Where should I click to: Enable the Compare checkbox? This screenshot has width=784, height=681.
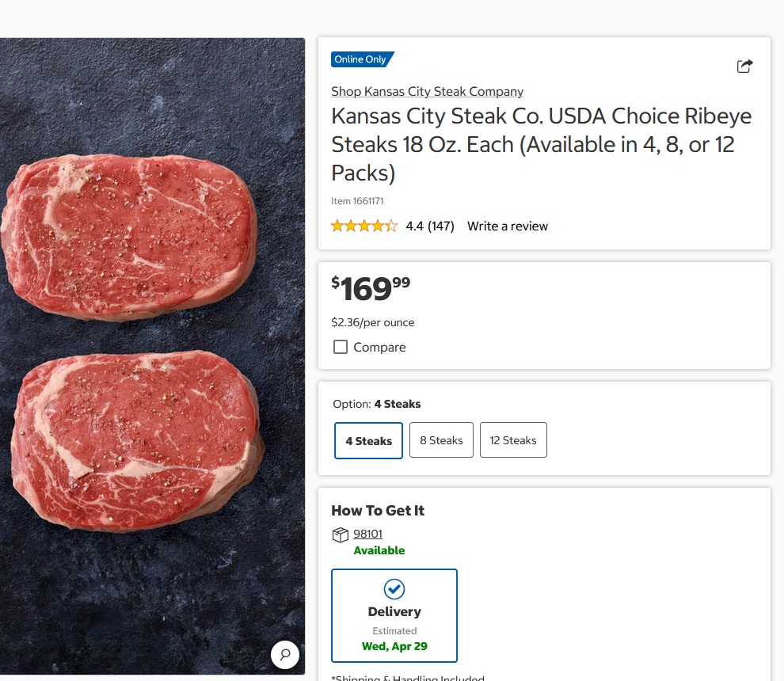[x=341, y=347]
